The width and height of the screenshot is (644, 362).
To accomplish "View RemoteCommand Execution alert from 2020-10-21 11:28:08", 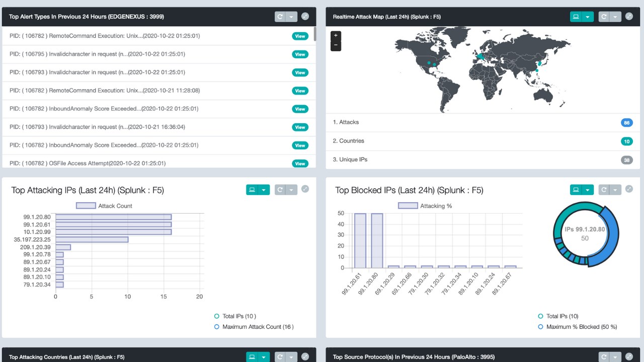I will coord(300,90).
